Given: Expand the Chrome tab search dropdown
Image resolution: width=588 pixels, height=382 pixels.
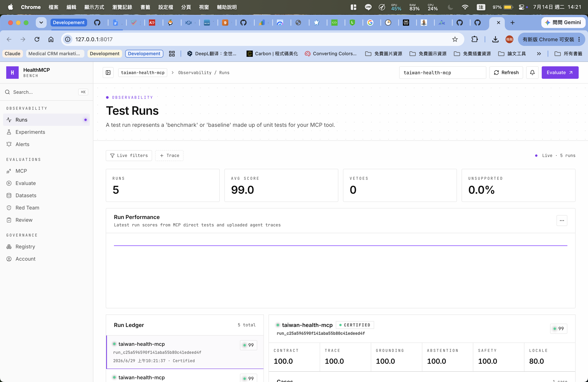Looking at the screenshot, I should (x=41, y=23).
